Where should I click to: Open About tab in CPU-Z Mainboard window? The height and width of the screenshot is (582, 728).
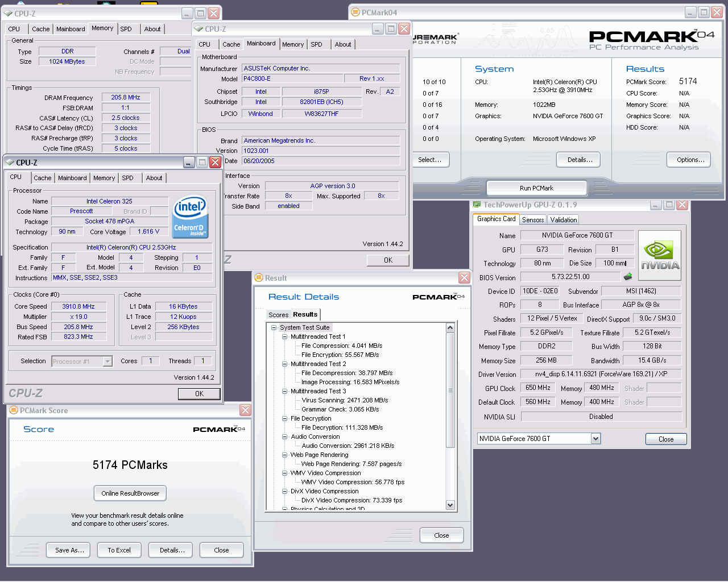pos(343,44)
